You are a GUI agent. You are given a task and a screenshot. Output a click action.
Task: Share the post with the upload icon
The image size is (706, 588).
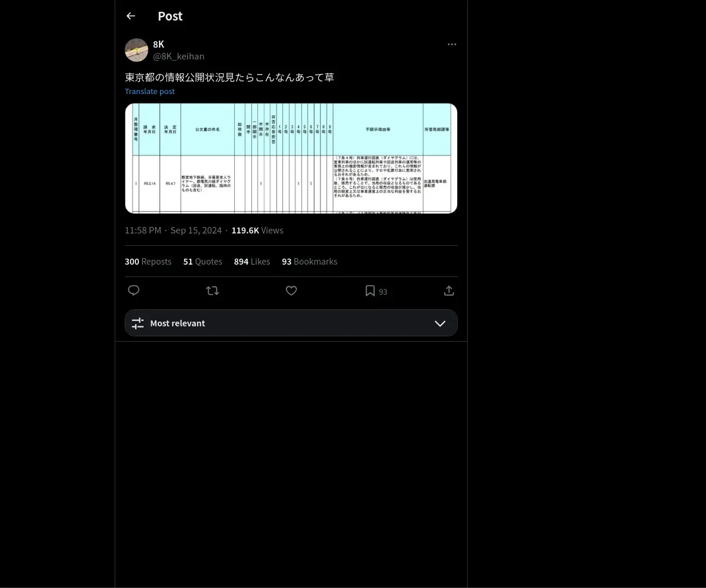(449, 290)
